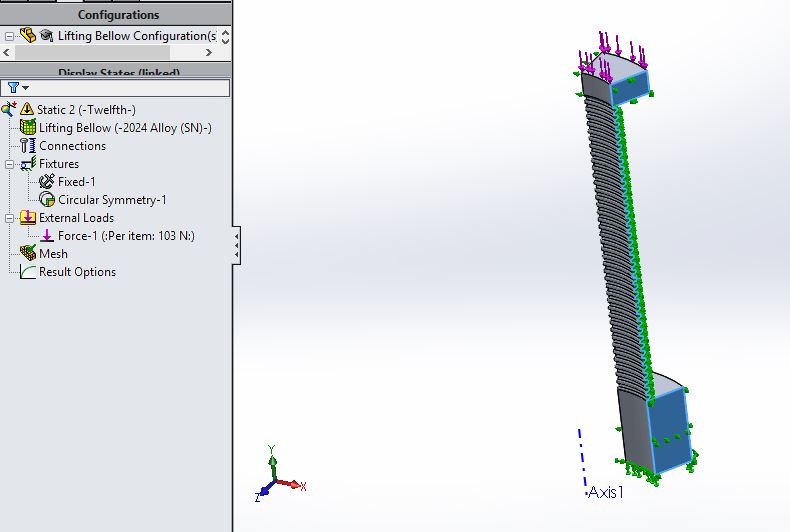Click the configuration list down arrow
Image resolution: width=790 pixels, height=532 pixels.
[x=225, y=40]
